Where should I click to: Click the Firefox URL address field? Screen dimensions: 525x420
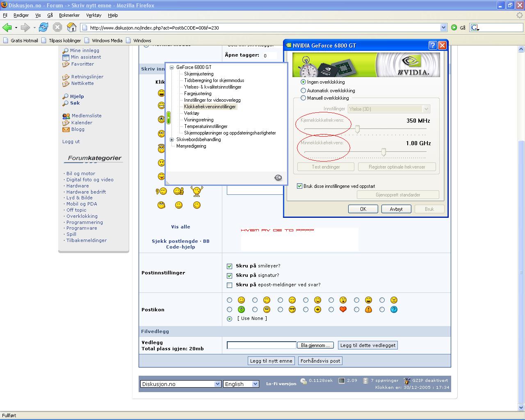pos(260,27)
